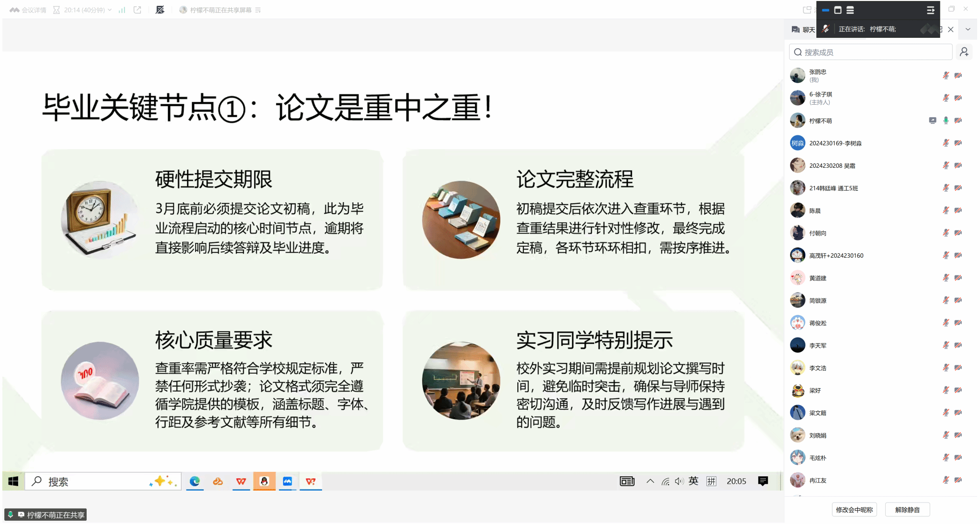The height and width of the screenshot is (524, 980).
Task: Select the single-window layout in floating bar
Action: pos(838,10)
